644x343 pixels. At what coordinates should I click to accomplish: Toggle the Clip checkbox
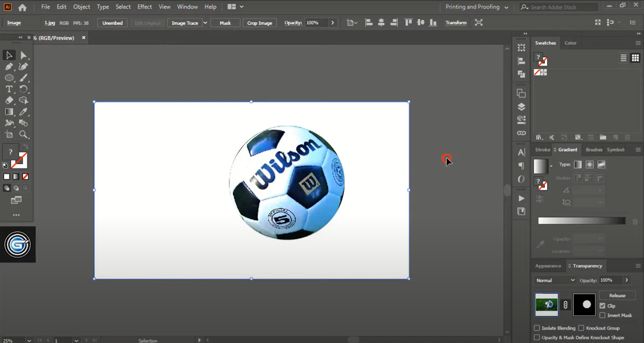603,306
